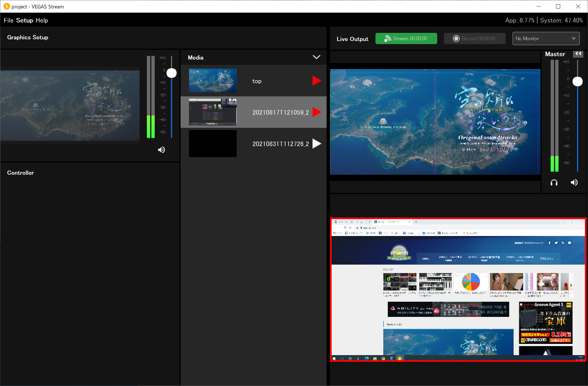The width and height of the screenshot is (588, 386).
Task: Select the black 20210831T112726_2 thumbnail
Action: tap(213, 144)
